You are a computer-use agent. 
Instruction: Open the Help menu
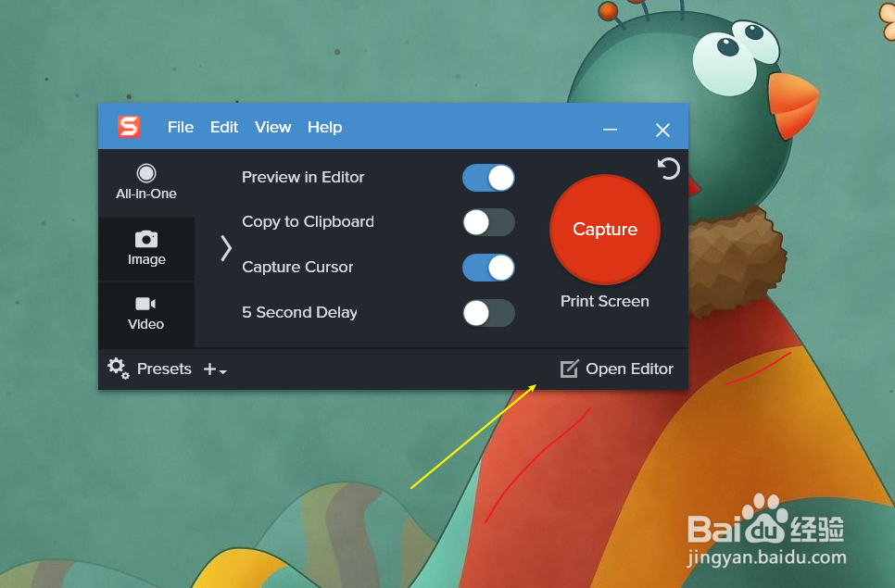click(x=325, y=127)
